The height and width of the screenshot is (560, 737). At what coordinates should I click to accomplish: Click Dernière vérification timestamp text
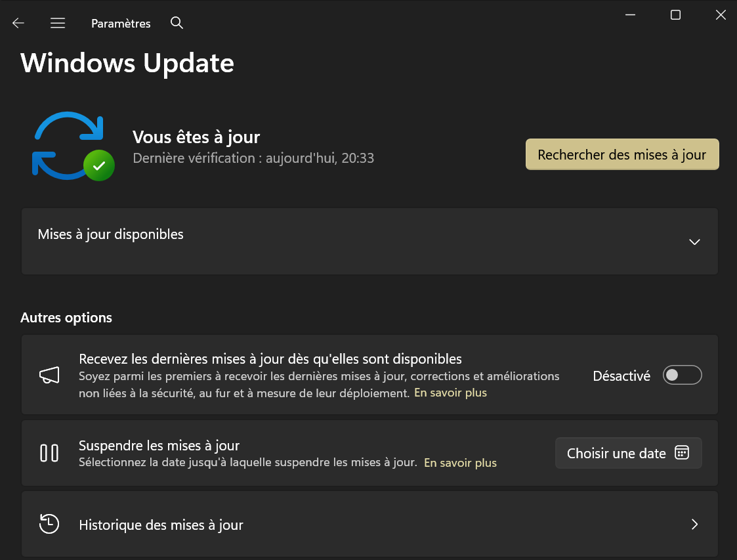(253, 158)
